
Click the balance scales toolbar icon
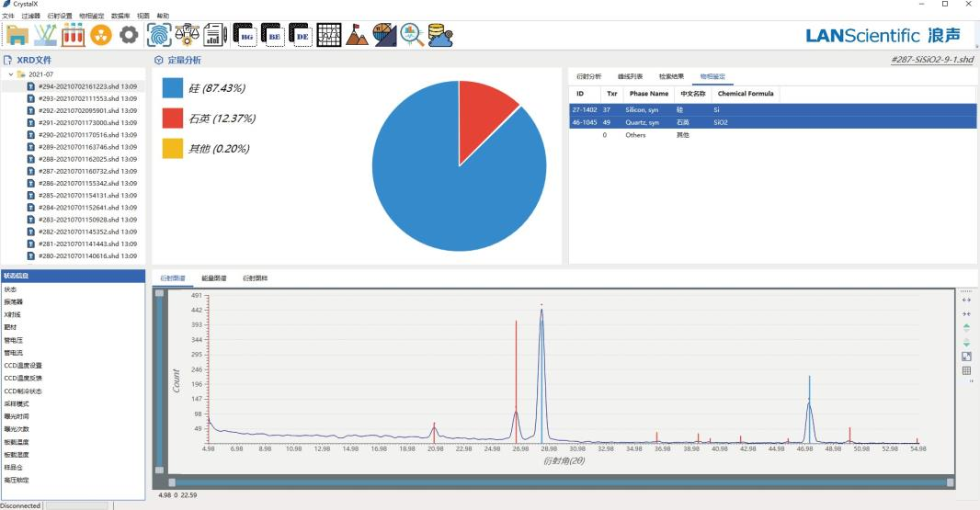coord(188,35)
